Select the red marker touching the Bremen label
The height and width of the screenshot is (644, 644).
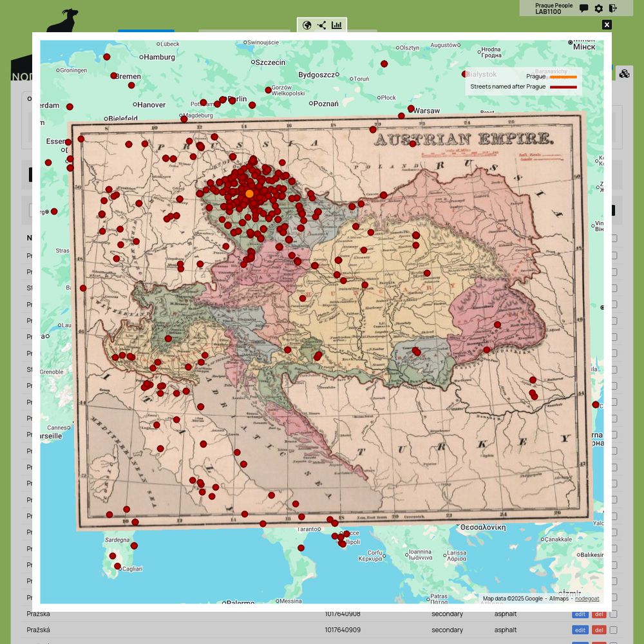[114, 75]
